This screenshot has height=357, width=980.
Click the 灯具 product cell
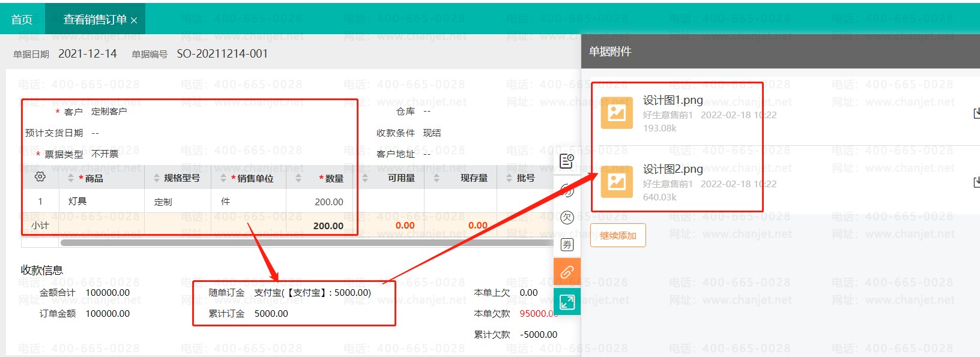pos(77,201)
